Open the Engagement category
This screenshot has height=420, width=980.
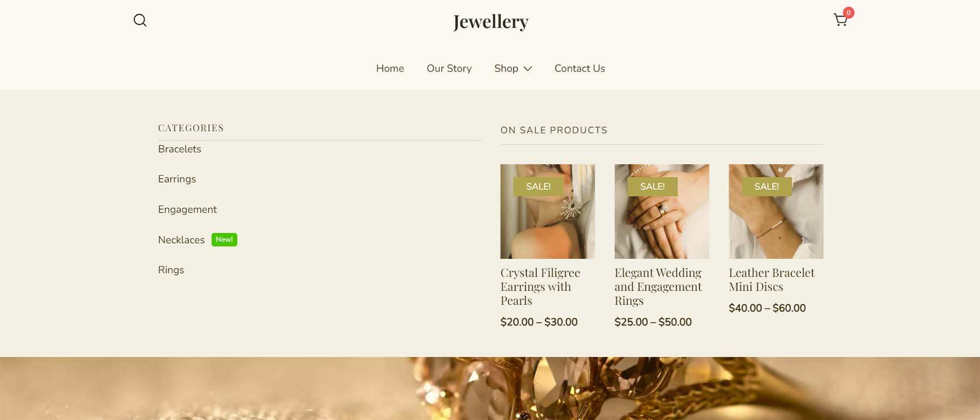pyautogui.click(x=187, y=209)
